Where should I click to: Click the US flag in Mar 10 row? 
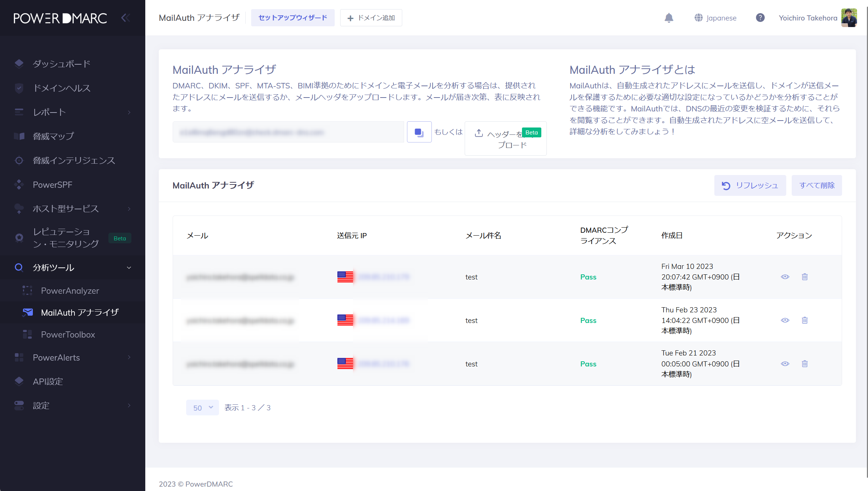[345, 277]
